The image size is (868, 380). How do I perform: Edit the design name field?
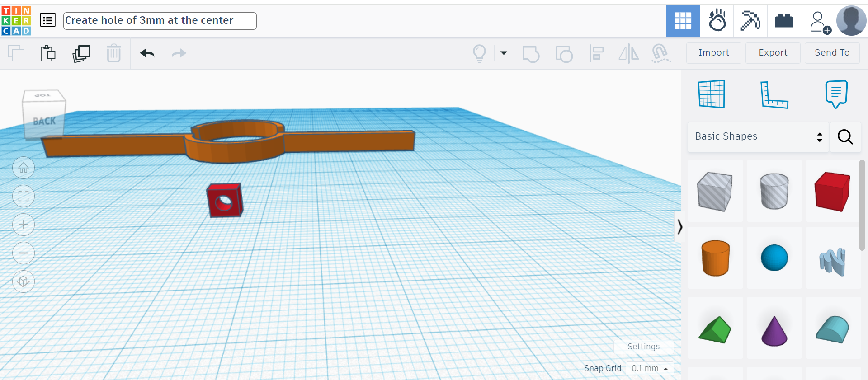point(160,21)
